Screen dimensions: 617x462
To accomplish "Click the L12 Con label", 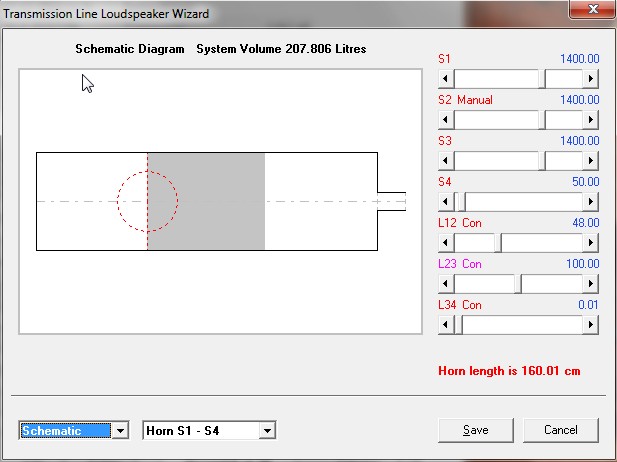I will coord(460,223).
